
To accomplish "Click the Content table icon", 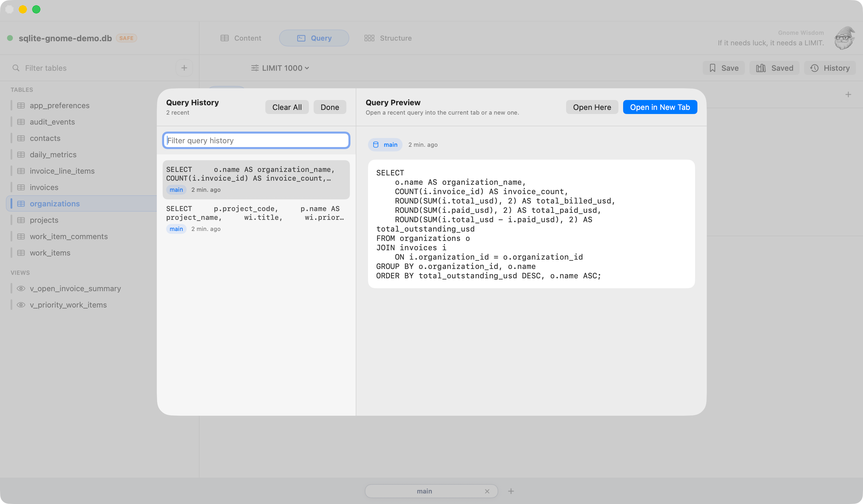I will tap(225, 38).
